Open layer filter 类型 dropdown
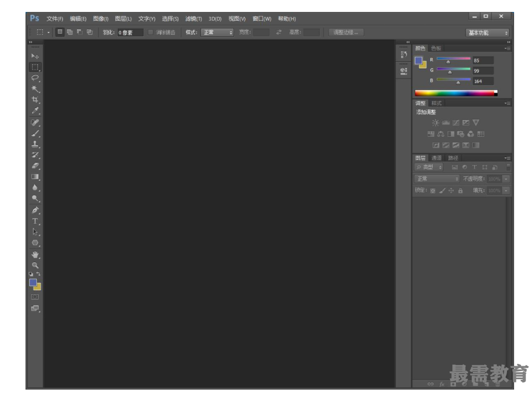532x395 pixels. pyautogui.click(x=429, y=167)
